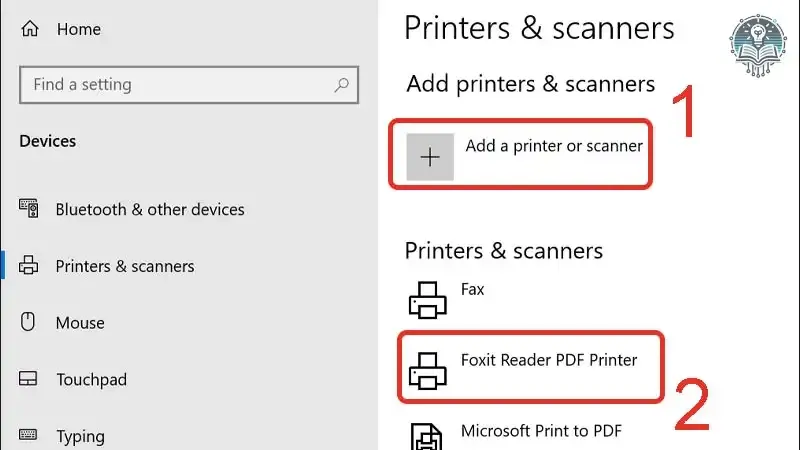800x450 pixels.
Task: Select Printers & scanners in sidebar
Action: pyautogui.click(x=125, y=266)
